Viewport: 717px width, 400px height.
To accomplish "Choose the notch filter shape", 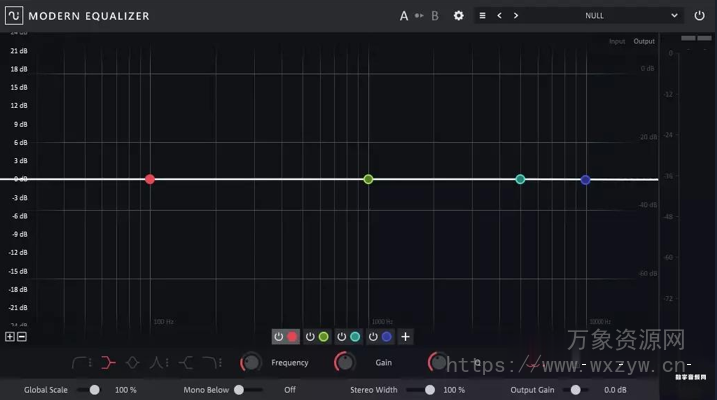I will point(156,363).
